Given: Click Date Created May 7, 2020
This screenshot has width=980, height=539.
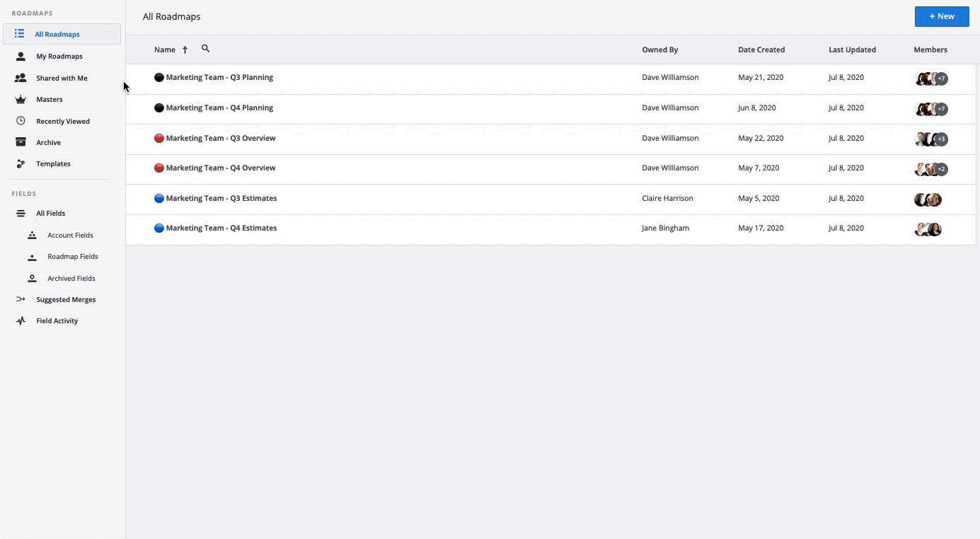Looking at the screenshot, I should point(759,168).
